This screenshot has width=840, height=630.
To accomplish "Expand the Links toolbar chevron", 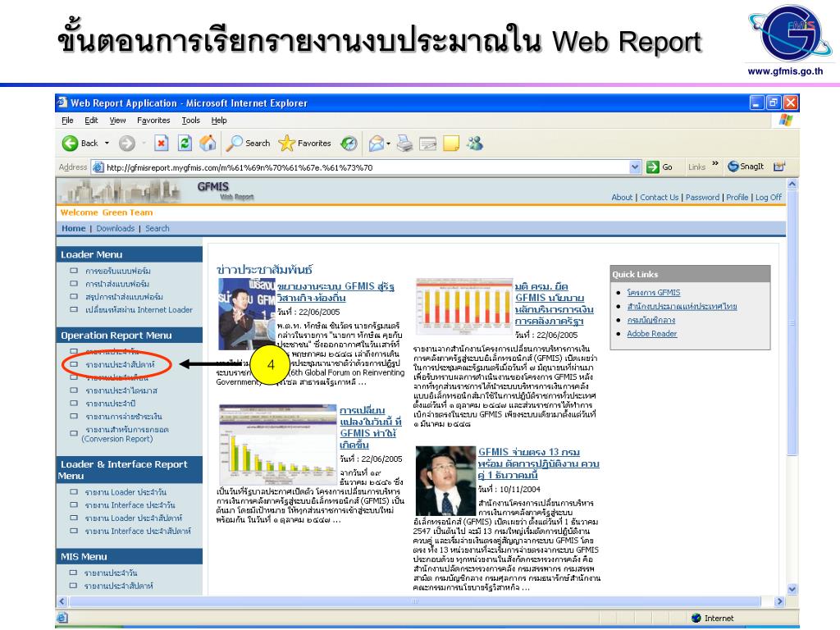I will (x=715, y=164).
